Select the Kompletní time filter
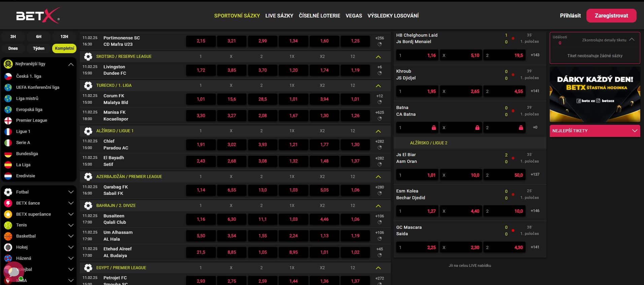 click(64, 48)
